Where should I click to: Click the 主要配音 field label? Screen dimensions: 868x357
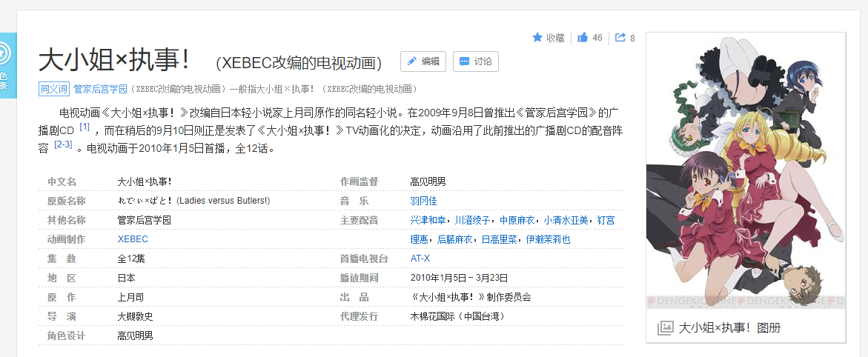359,220
